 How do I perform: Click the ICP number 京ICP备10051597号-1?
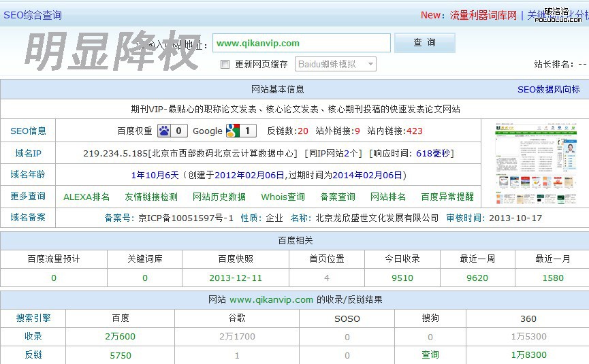coord(186,218)
